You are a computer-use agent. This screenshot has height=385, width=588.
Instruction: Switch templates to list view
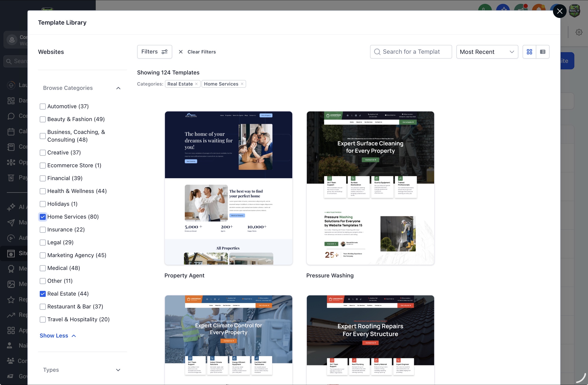543,52
